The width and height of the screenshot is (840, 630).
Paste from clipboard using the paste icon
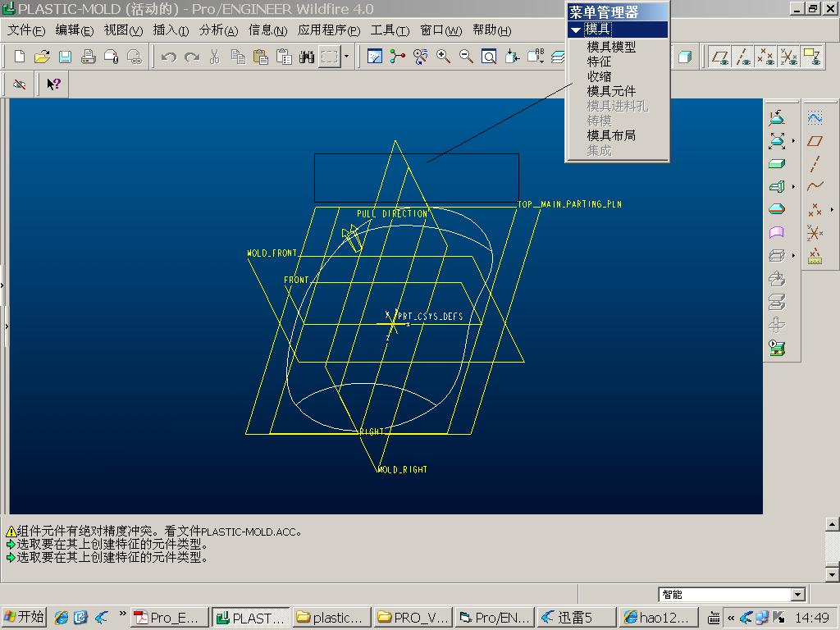pyautogui.click(x=260, y=57)
